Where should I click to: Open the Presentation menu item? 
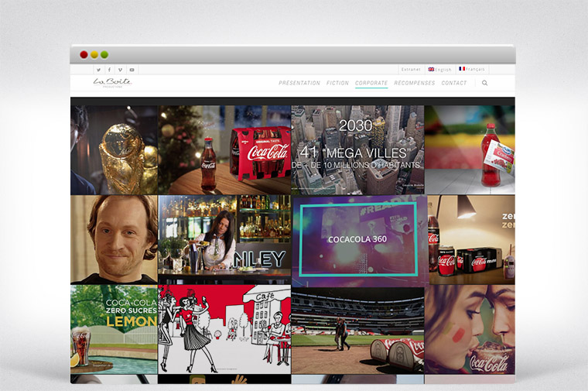(299, 83)
